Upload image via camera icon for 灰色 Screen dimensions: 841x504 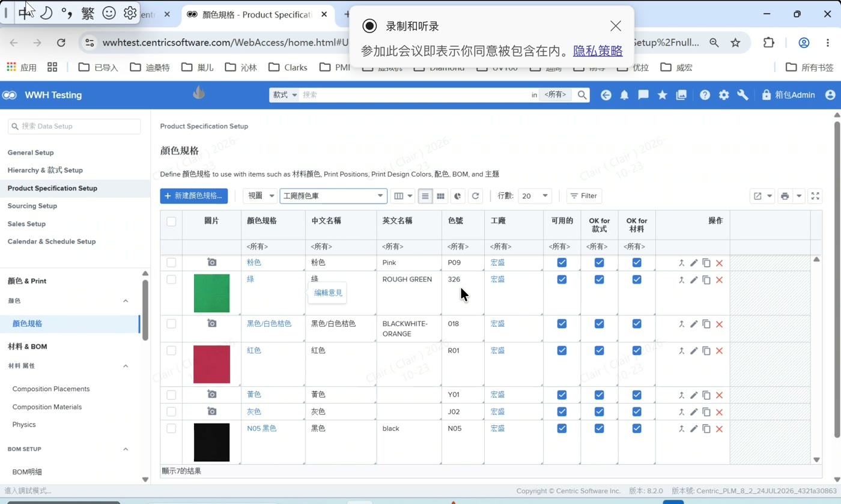(x=212, y=411)
